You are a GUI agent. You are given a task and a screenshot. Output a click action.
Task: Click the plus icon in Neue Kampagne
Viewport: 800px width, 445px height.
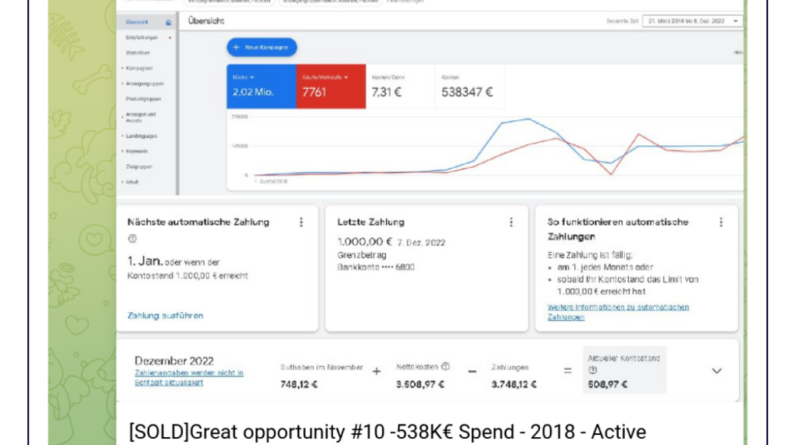[x=236, y=47]
